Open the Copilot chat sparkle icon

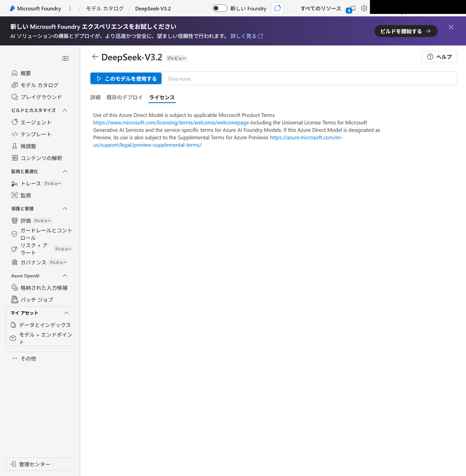[278, 8]
